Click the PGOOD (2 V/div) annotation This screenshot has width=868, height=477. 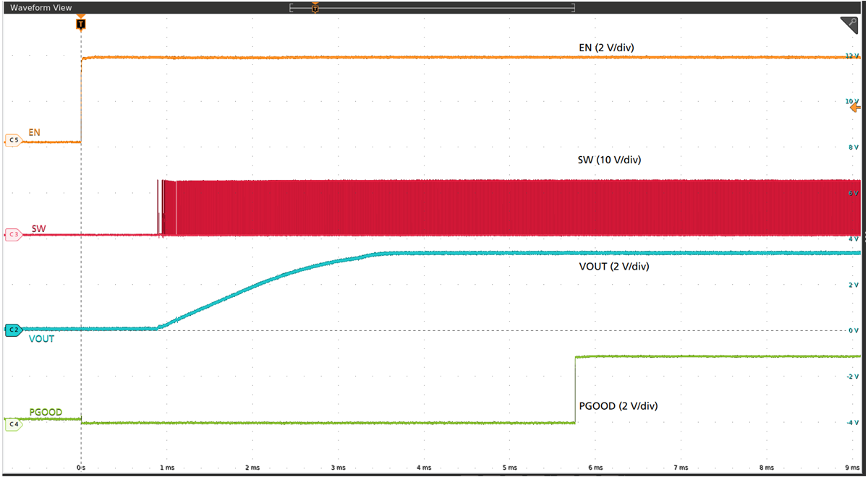[x=618, y=406]
